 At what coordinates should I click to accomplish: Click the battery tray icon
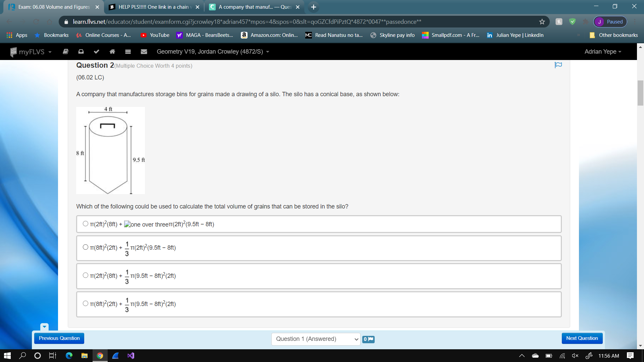point(549,356)
